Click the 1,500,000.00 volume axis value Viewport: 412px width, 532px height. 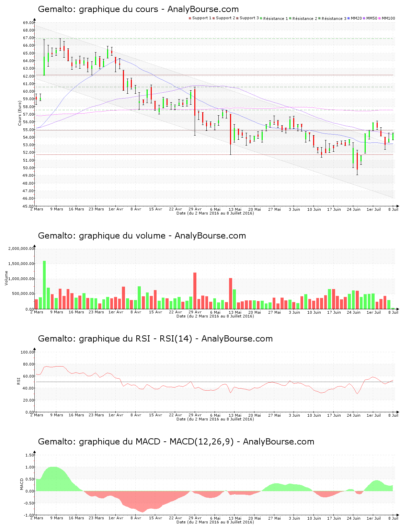[21, 264]
